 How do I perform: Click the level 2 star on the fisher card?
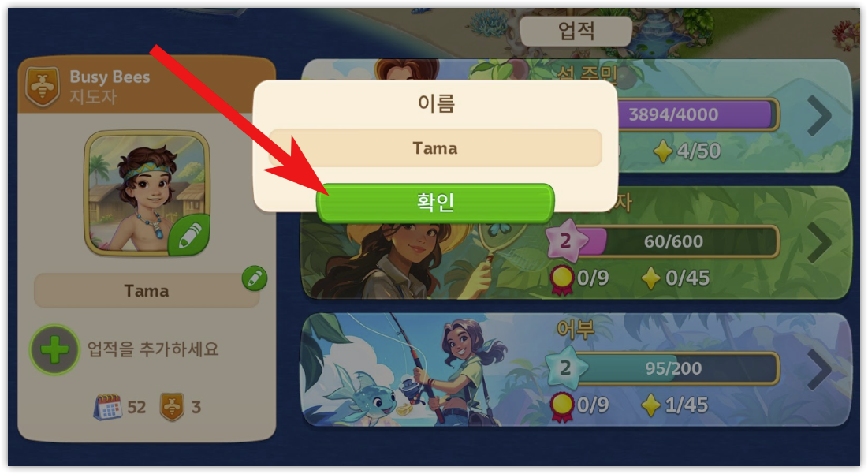pos(564,368)
